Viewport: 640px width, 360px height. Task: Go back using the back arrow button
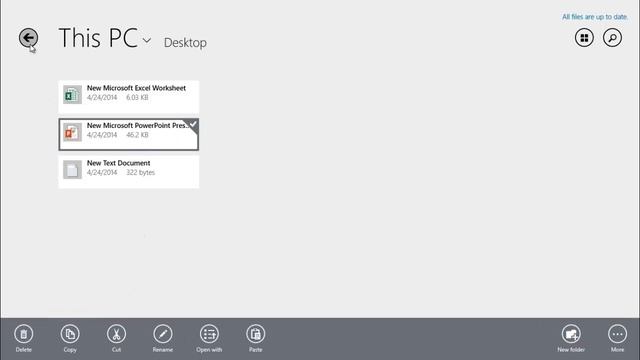click(x=28, y=38)
